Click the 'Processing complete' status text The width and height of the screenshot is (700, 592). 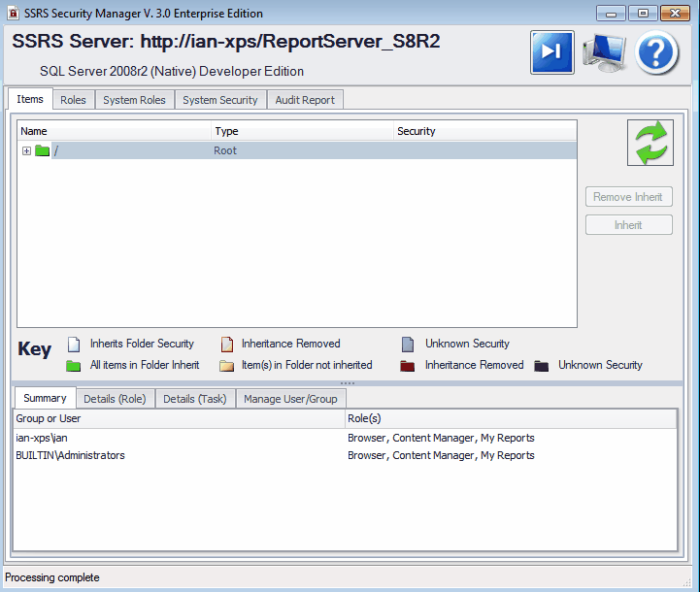[x=52, y=577]
